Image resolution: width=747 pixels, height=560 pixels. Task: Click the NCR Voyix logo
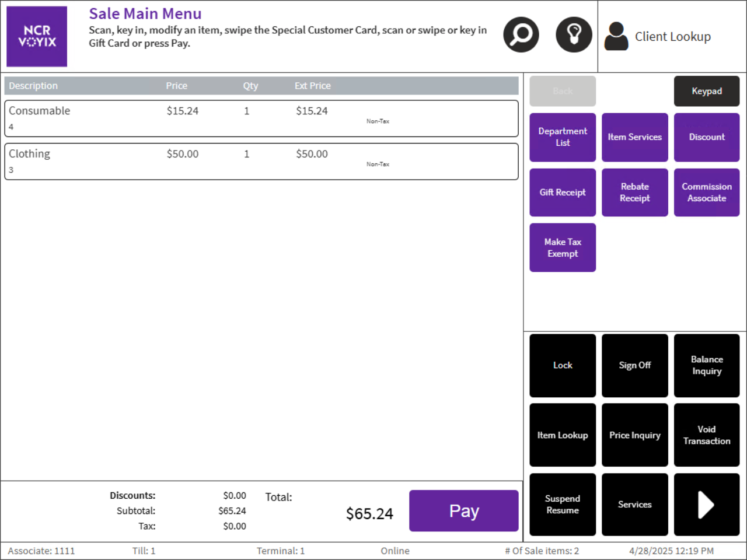click(x=37, y=36)
